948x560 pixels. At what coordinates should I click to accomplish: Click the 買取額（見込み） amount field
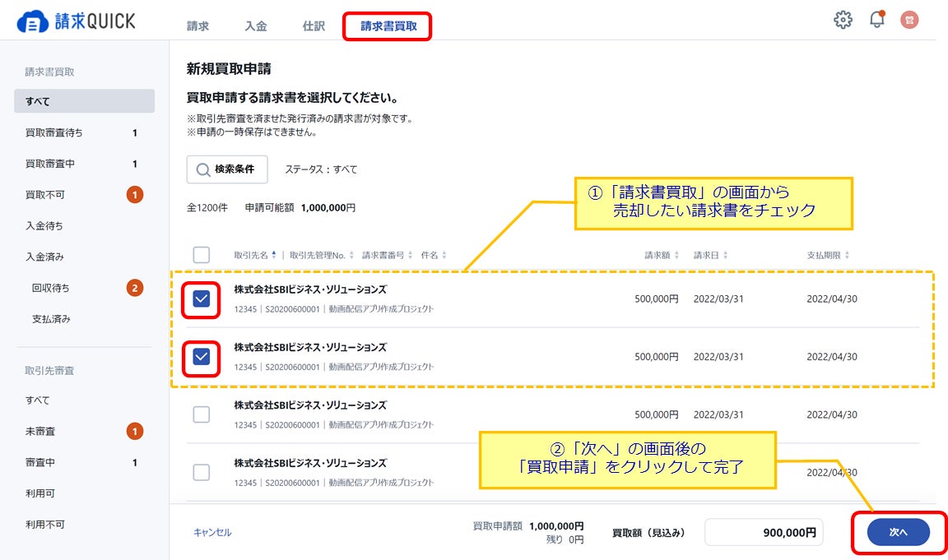click(x=764, y=532)
